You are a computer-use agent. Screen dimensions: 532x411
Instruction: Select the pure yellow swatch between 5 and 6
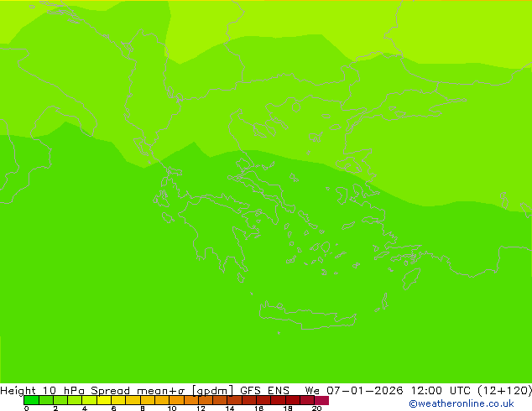click(x=104, y=400)
